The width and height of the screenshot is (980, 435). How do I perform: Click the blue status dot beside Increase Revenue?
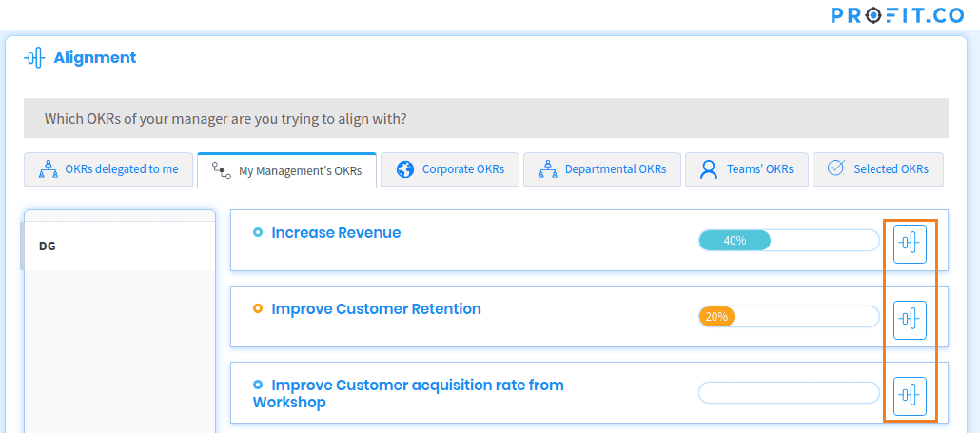click(x=258, y=232)
